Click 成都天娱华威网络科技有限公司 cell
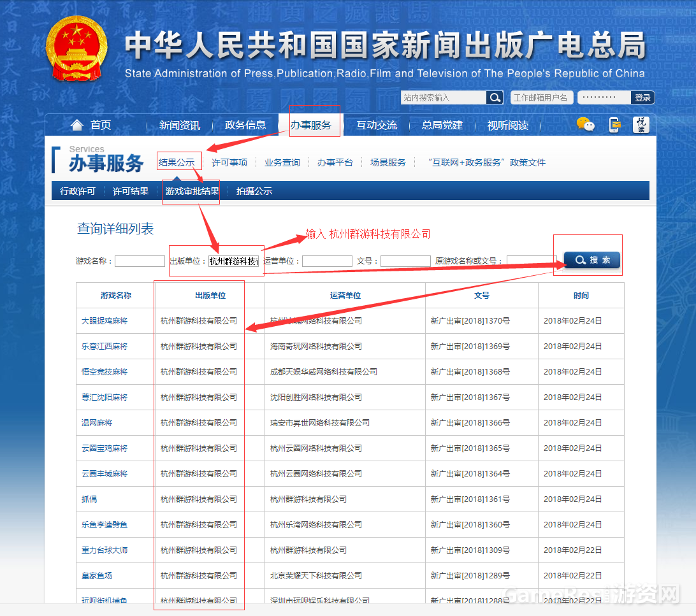Viewport: 696px width, 616px height. (324, 371)
